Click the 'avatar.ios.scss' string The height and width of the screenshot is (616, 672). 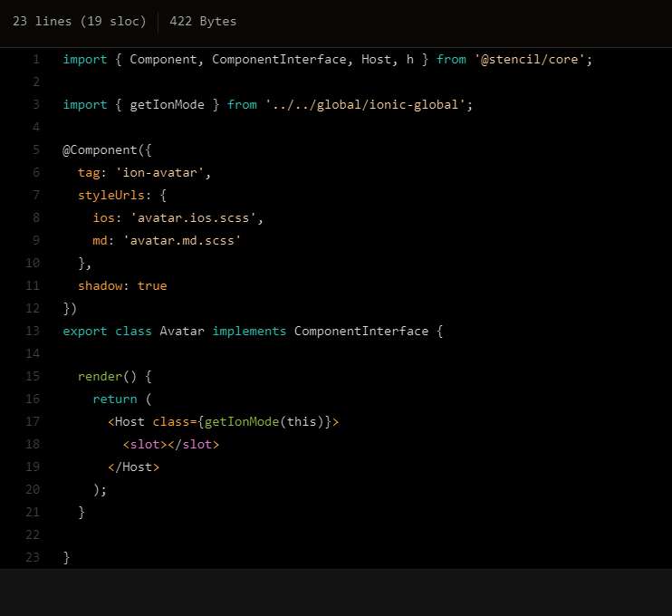tap(193, 217)
